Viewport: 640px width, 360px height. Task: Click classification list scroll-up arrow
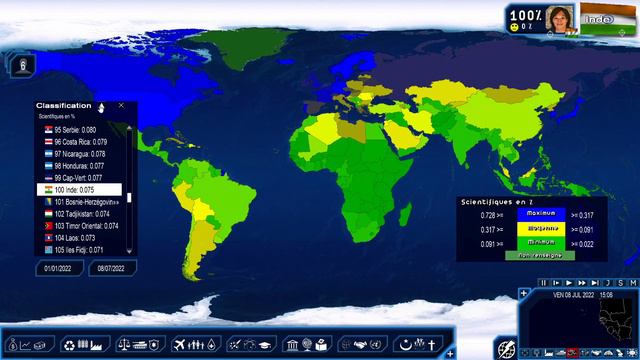129,128
